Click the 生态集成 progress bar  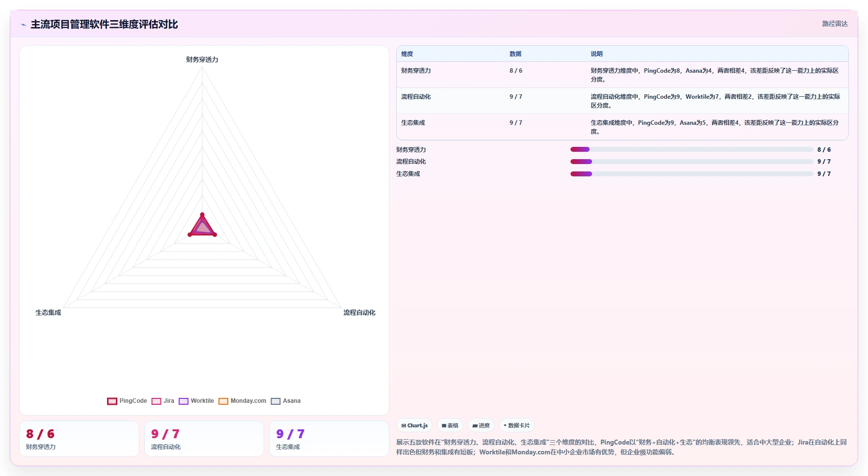(692, 174)
